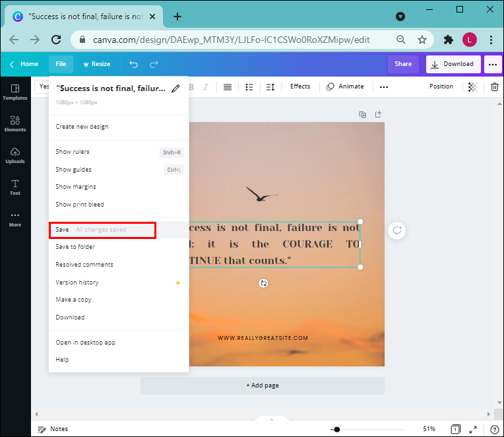Image resolution: width=504 pixels, height=437 pixels.
Task: Choose Download in File menu
Action: coord(119,318)
